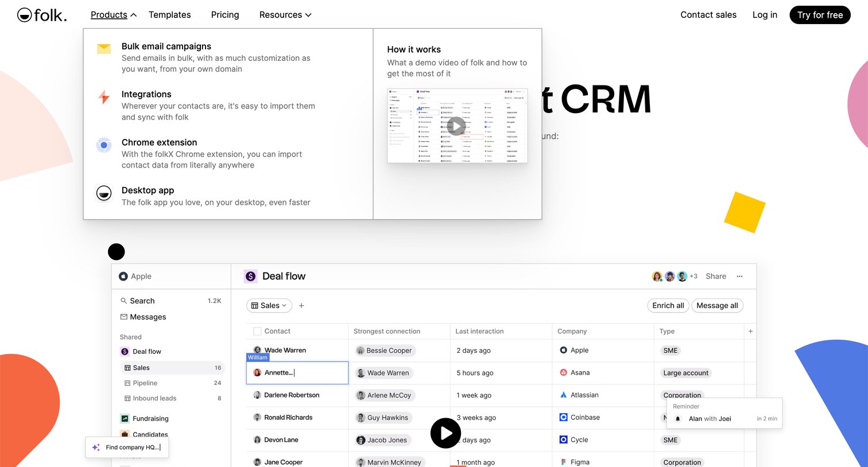Play the How it works demo thumbnail
868x467 pixels.
[457, 126]
